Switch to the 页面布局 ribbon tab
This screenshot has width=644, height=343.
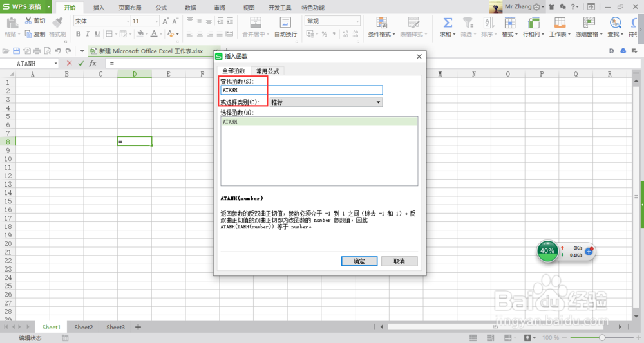[x=130, y=7]
